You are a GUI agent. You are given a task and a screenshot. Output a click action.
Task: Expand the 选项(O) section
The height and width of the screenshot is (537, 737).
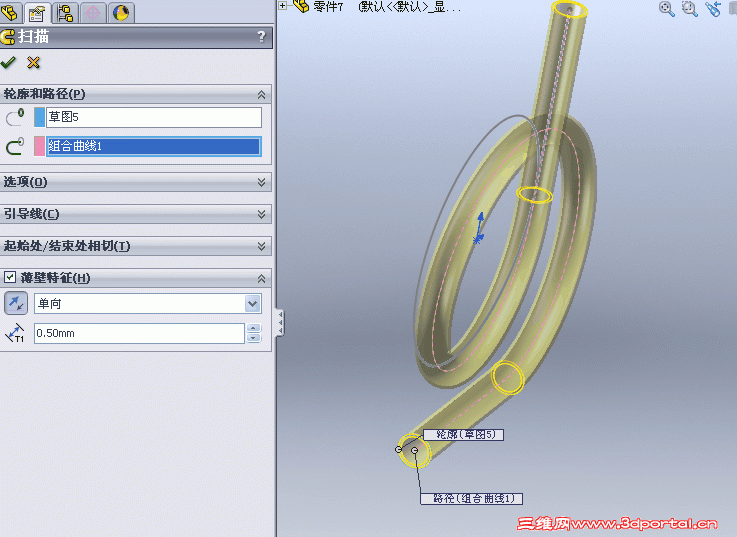pyautogui.click(x=261, y=182)
